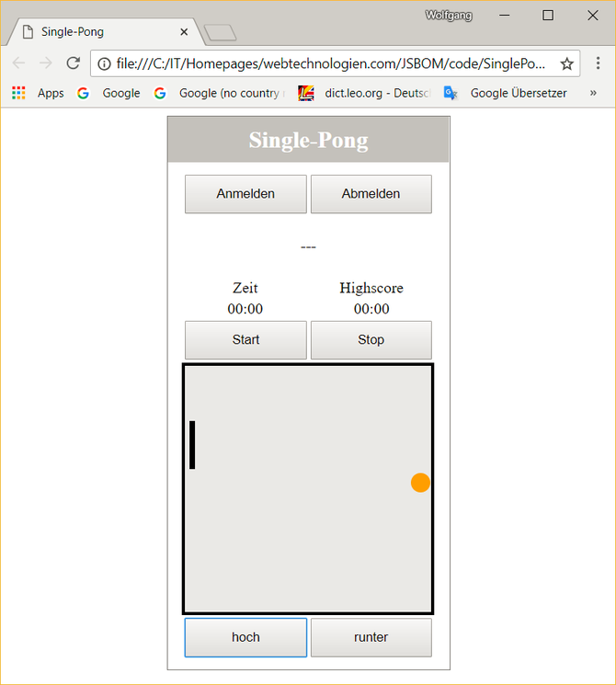Open the Apps grid shortcut
This screenshot has width=616, height=685.
pos(38,93)
